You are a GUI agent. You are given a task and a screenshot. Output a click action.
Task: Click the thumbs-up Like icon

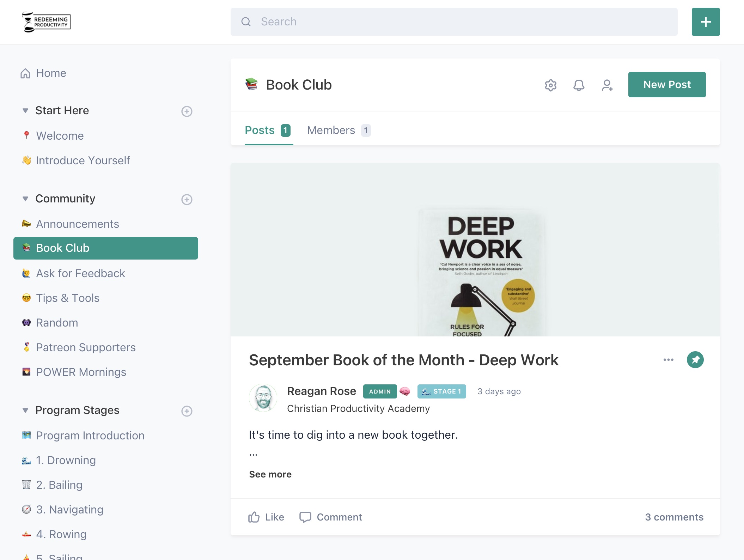tap(254, 517)
